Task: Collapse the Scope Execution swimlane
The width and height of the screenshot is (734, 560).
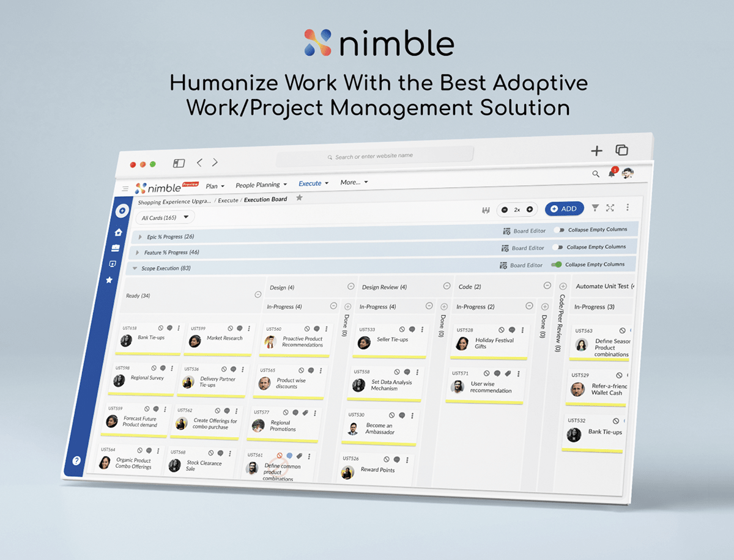Action: pos(135,268)
